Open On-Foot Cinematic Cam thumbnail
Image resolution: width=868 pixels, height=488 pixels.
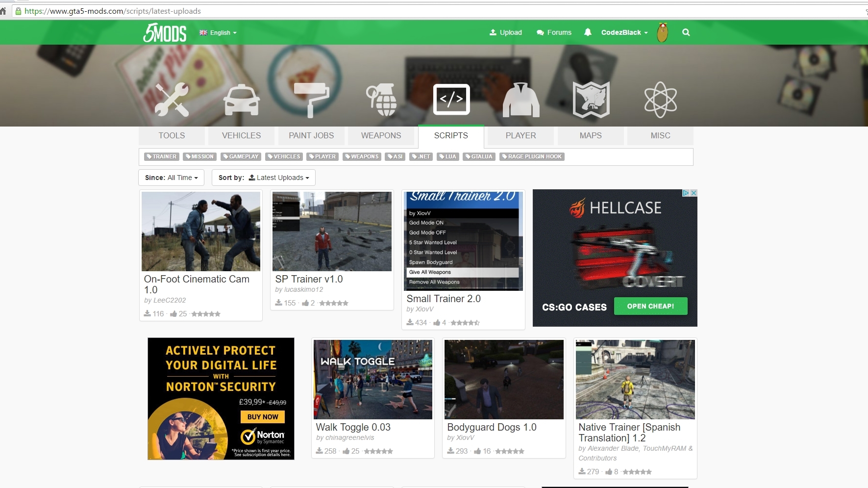(201, 231)
